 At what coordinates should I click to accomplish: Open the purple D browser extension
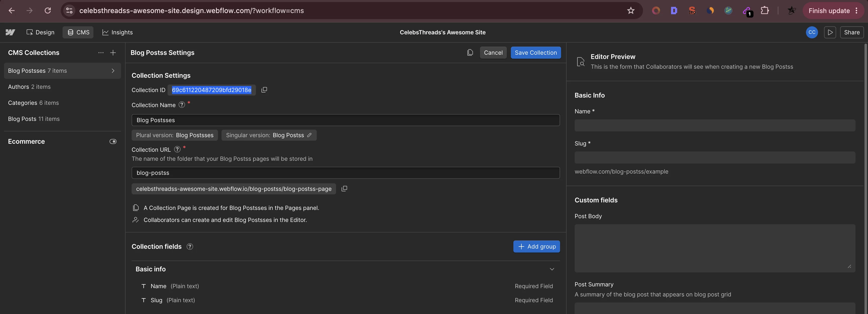tap(674, 11)
